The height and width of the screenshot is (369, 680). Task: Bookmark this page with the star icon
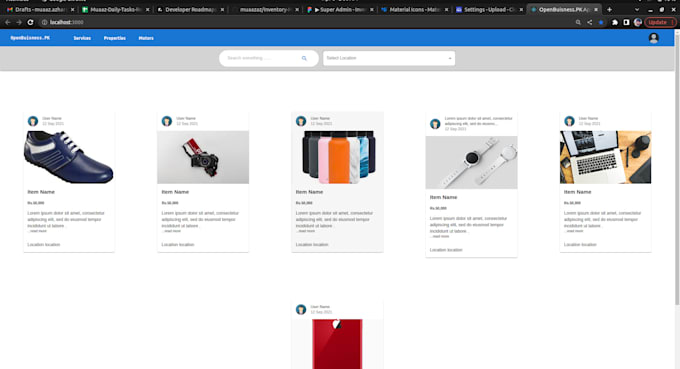tap(601, 22)
